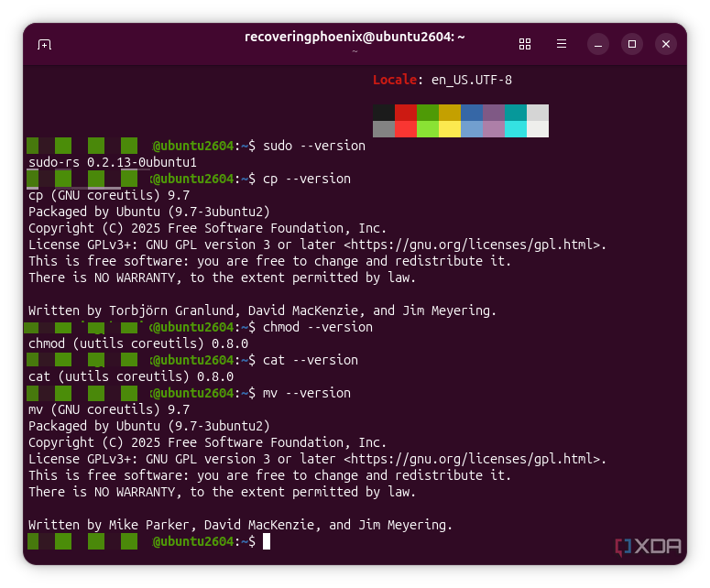Image resolution: width=710 pixels, height=588 pixels.
Task: Click the dark blue color swatch
Action: (472, 113)
